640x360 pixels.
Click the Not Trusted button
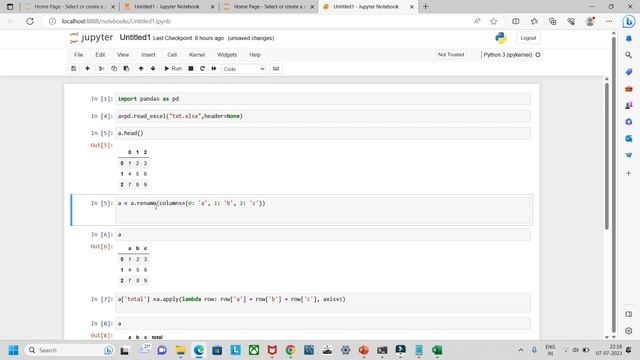click(451, 55)
